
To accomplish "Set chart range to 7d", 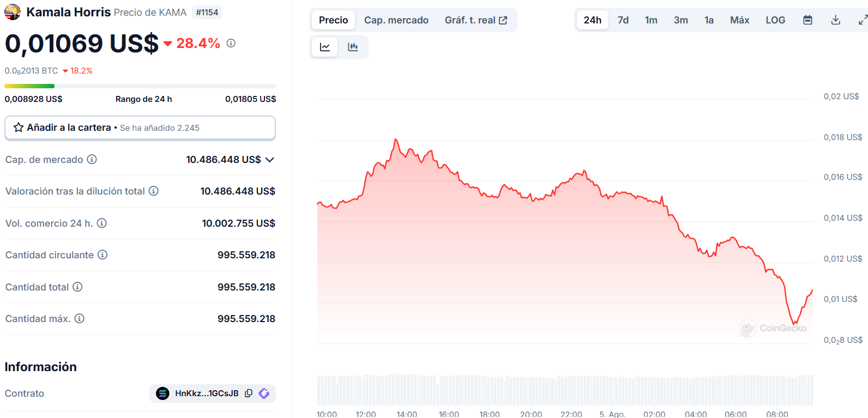I will click(x=623, y=20).
